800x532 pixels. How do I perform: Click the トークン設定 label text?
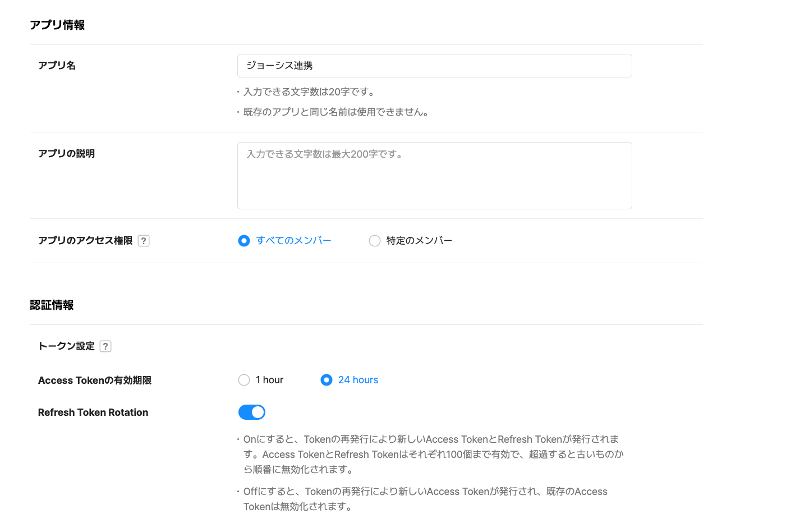click(66, 346)
